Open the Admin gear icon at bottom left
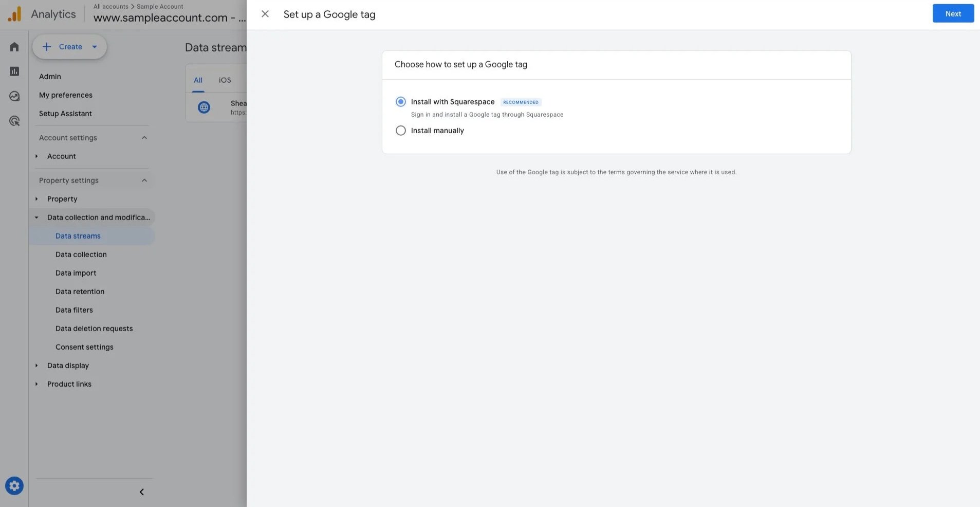 tap(14, 485)
